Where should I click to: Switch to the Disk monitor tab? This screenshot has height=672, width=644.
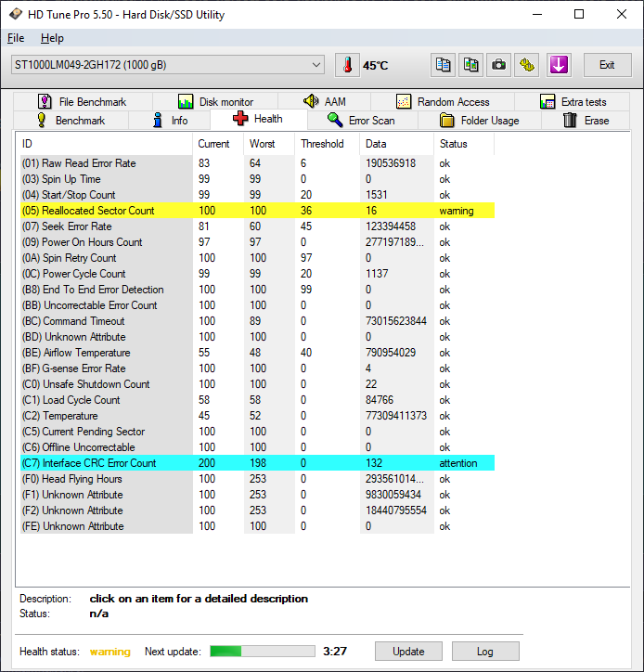tap(215, 101)
